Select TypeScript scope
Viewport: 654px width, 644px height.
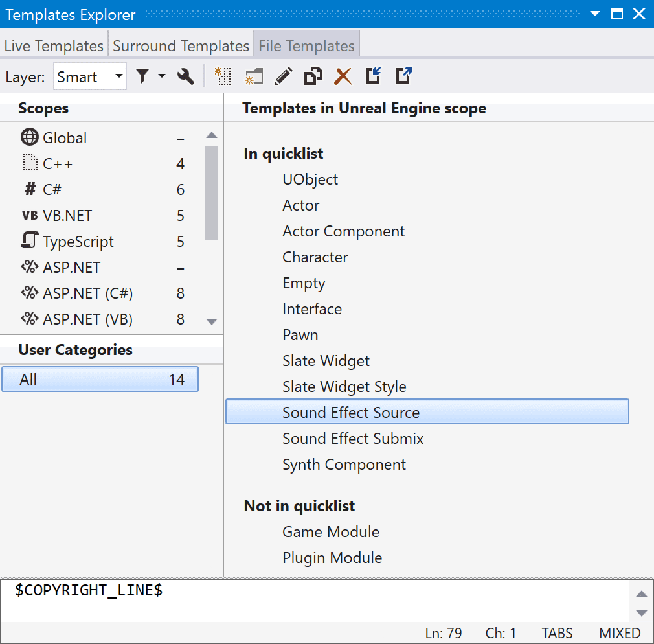(102, 241)
